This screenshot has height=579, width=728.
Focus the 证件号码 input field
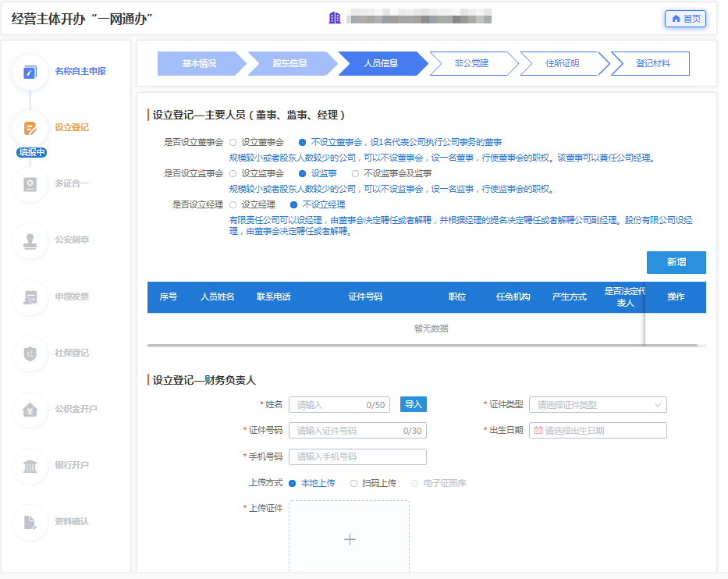pyautogui.click(x=357, y=431)
